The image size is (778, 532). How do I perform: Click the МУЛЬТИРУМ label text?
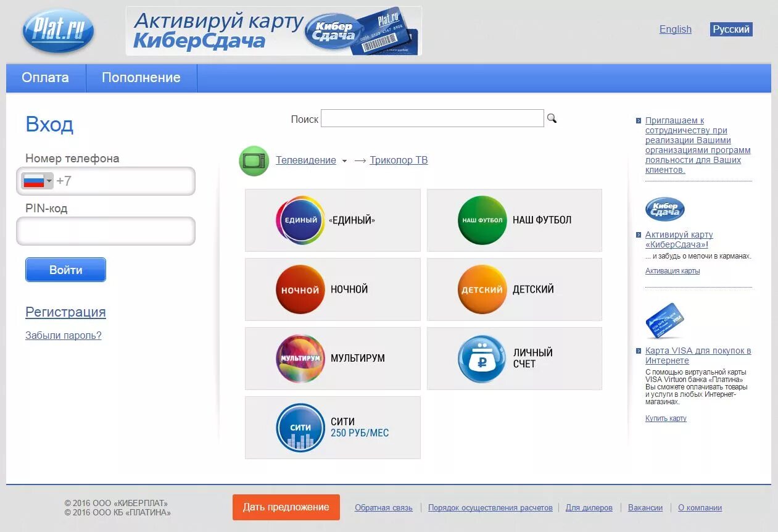click(358, 359)
